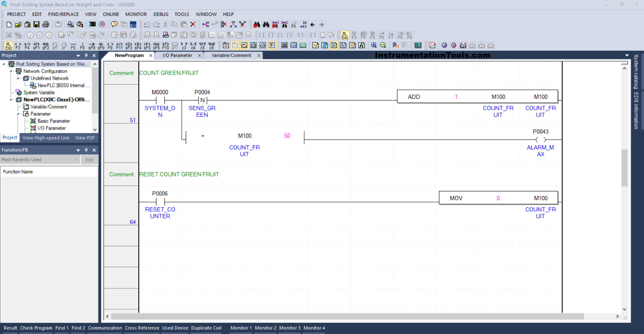Open the MONITOR menu
The image size is (644, 334).
136,14
